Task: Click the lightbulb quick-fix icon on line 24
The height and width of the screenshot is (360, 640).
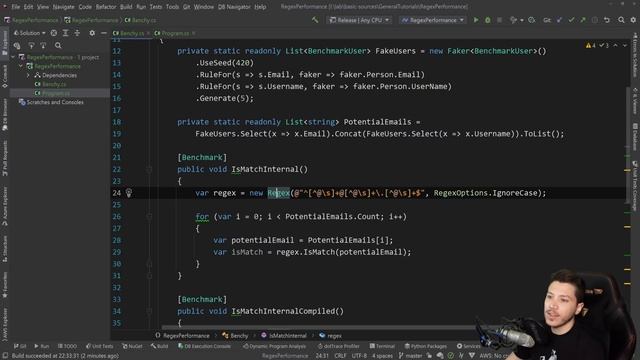Action: pos(129,193)
